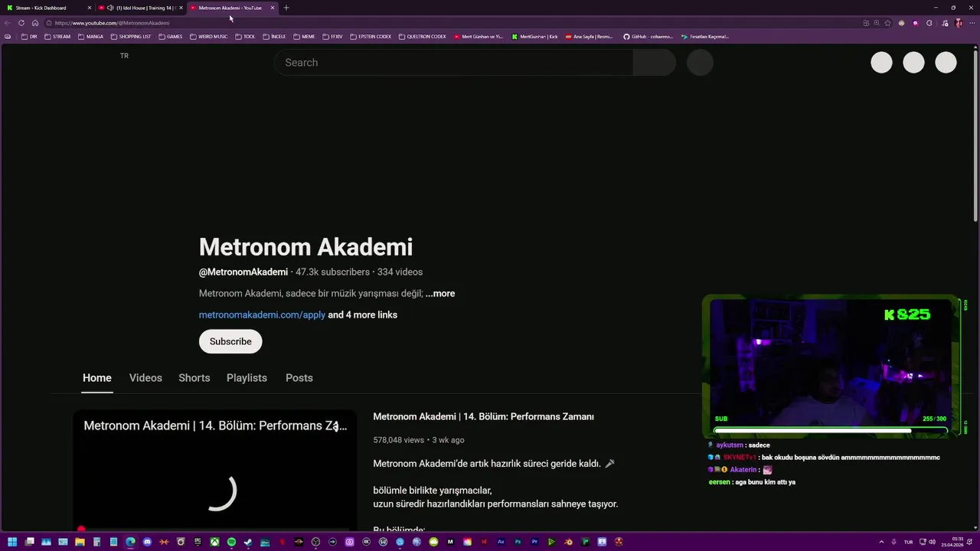The width and height of the screenshot is (980, 551).
Task: Open Spotify from the taskbar
Action: pyautogui.click(x=231, y=542)
